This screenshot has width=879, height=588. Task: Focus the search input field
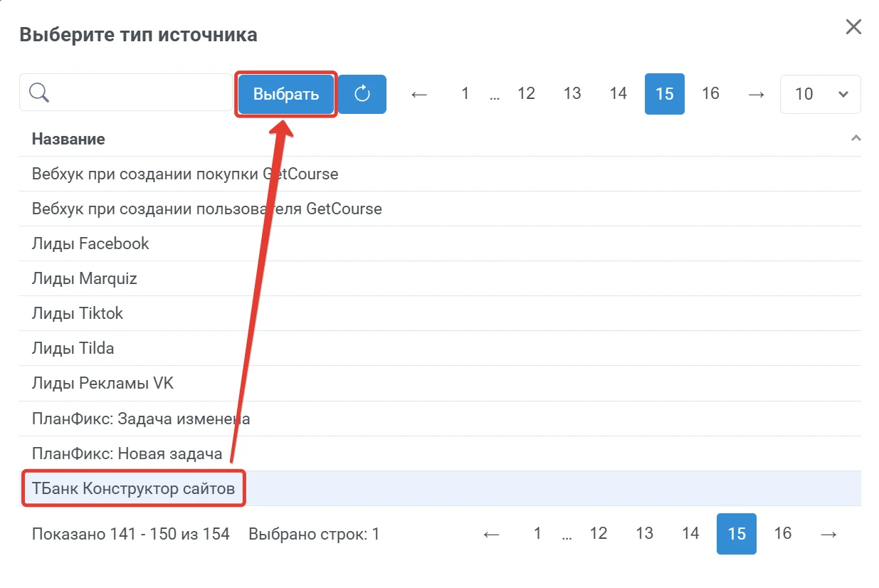pyautogui.click(x=125, y=93)
